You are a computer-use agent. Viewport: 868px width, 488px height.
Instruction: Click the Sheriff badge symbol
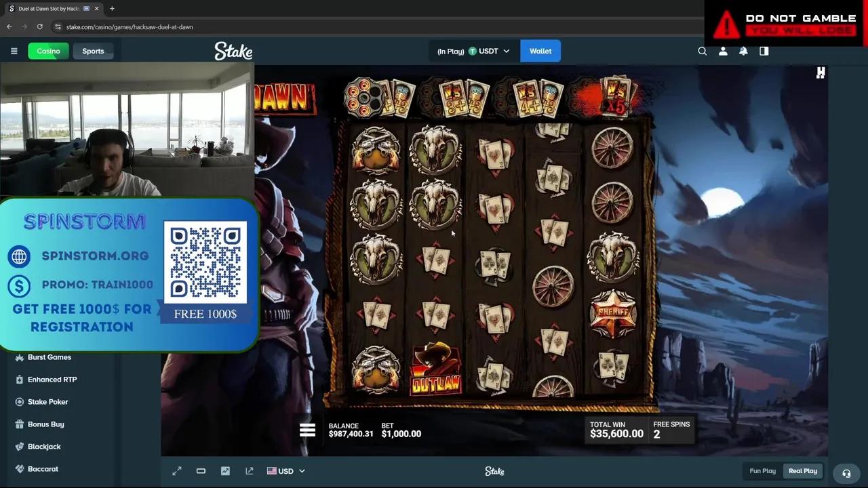tap(613, 313)
